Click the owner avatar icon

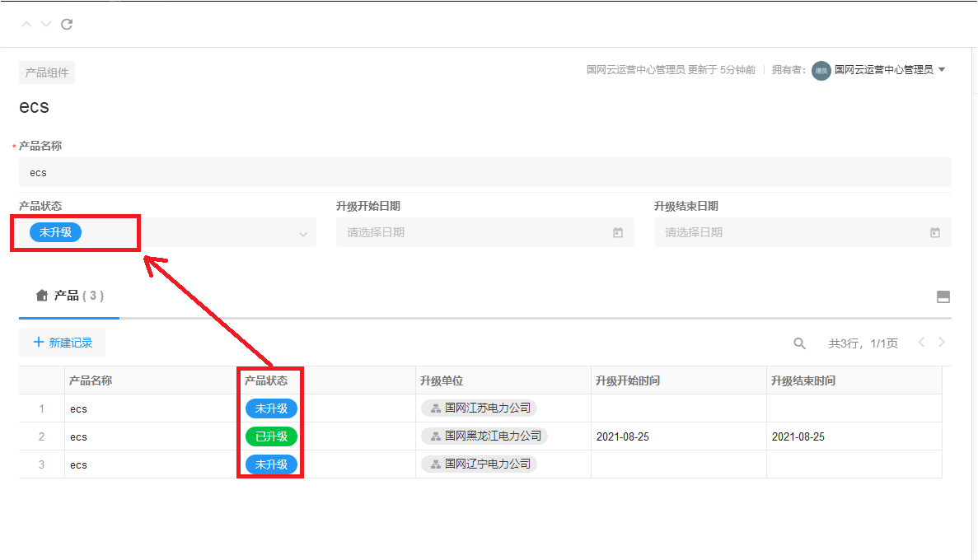point(821,71)
